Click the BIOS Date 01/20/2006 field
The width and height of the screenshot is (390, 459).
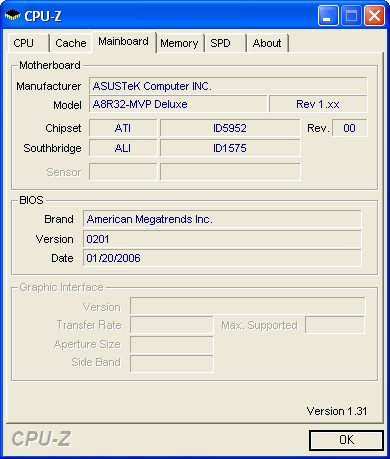pos(222,258)
